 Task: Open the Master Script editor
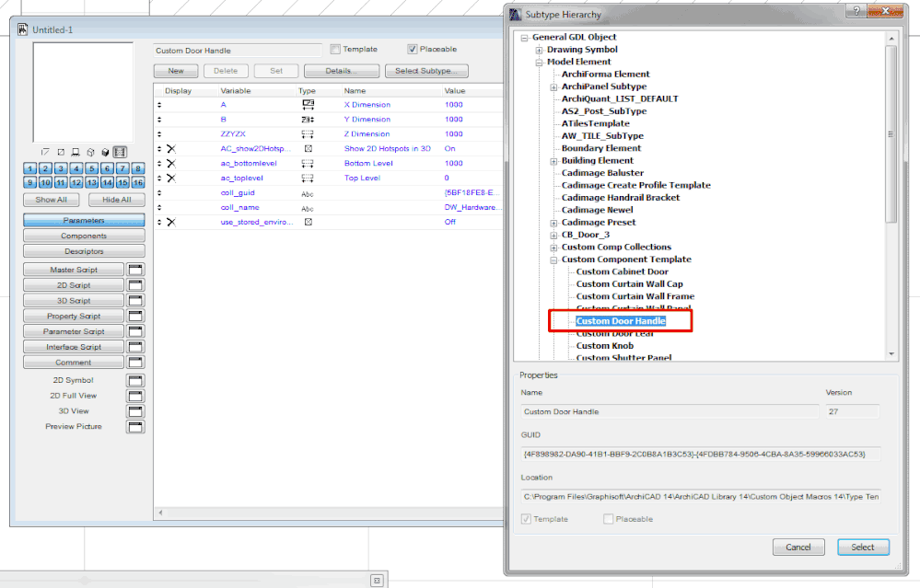(74, 270)
